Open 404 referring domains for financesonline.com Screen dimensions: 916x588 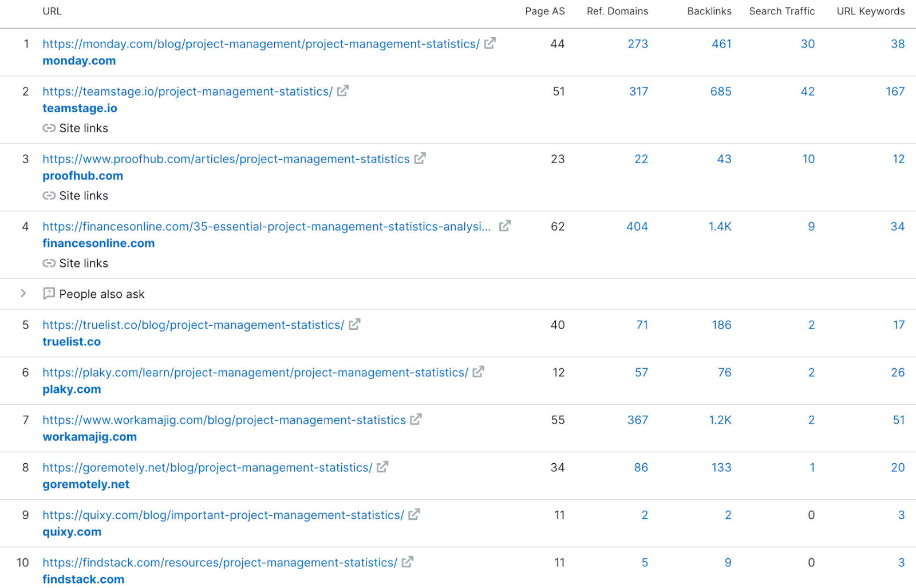click(637, 227)
